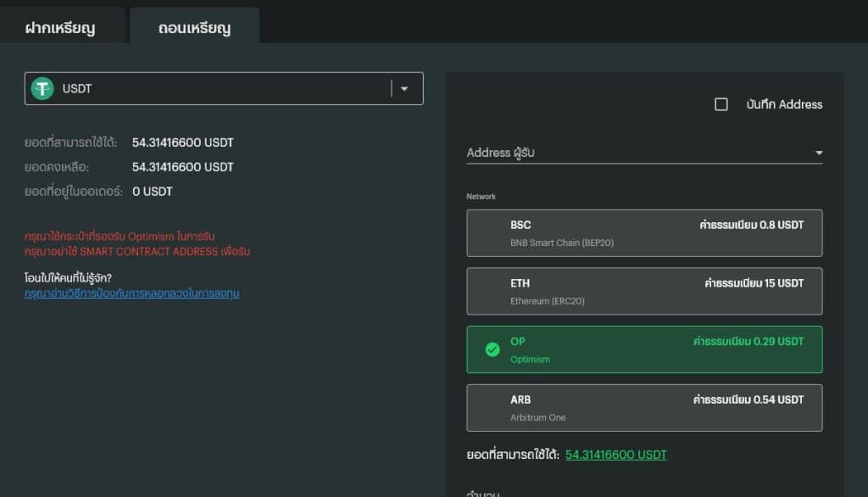Pick the OP Optimism network option
Screen dimensions: 868x497
(x=644, y=349)
